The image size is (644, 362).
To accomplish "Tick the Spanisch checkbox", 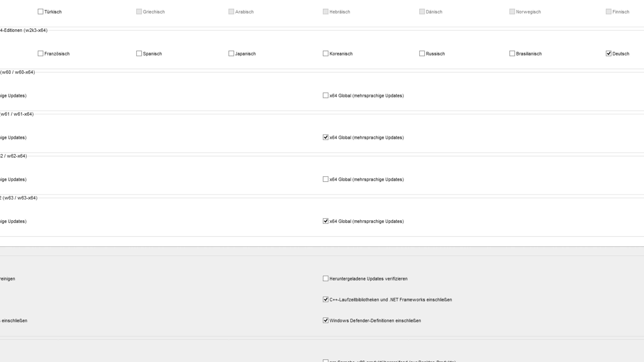I will point(139,54).
